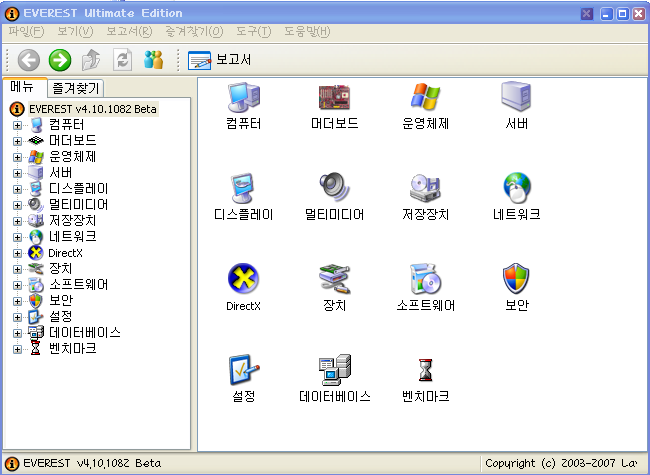Open the 머더보드 icon in the main pane
The height and width of the screenshot is (475, 650).
click(334, 98)
